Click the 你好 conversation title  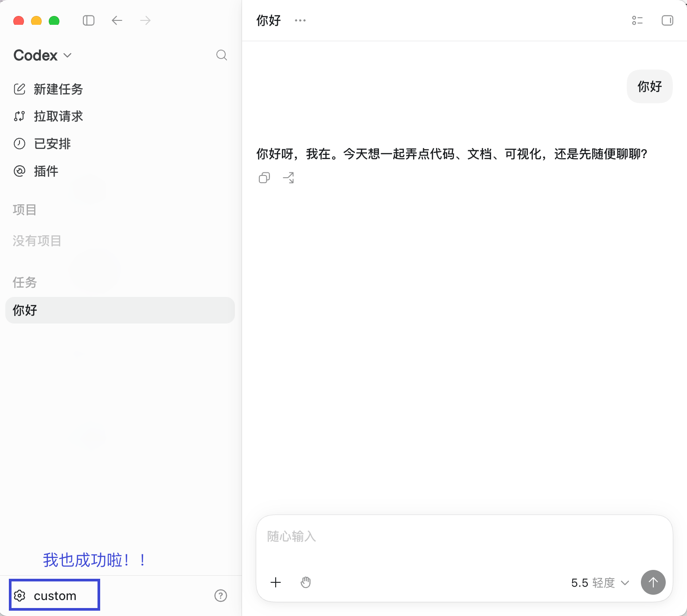pos(269,20)
